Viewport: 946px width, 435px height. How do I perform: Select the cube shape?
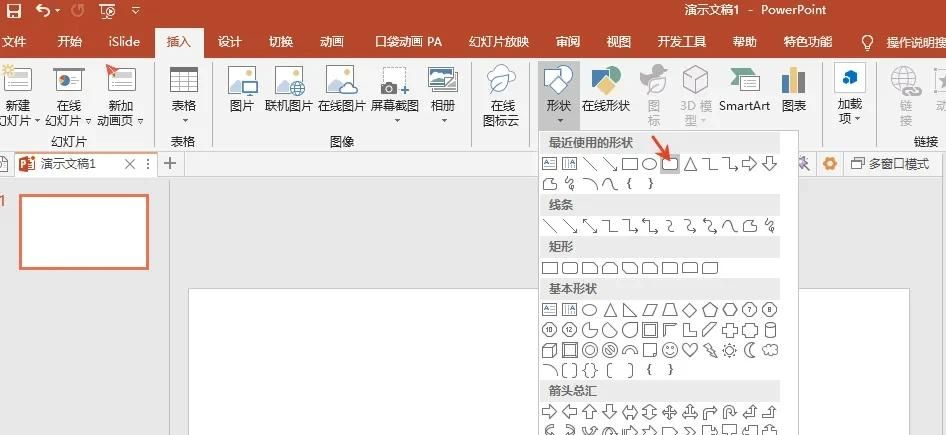(x=549, y=350)
